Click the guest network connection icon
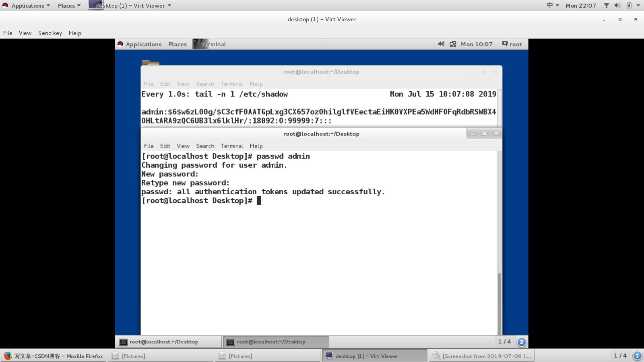This screenshot has width=644, height=362. point(453,44)
